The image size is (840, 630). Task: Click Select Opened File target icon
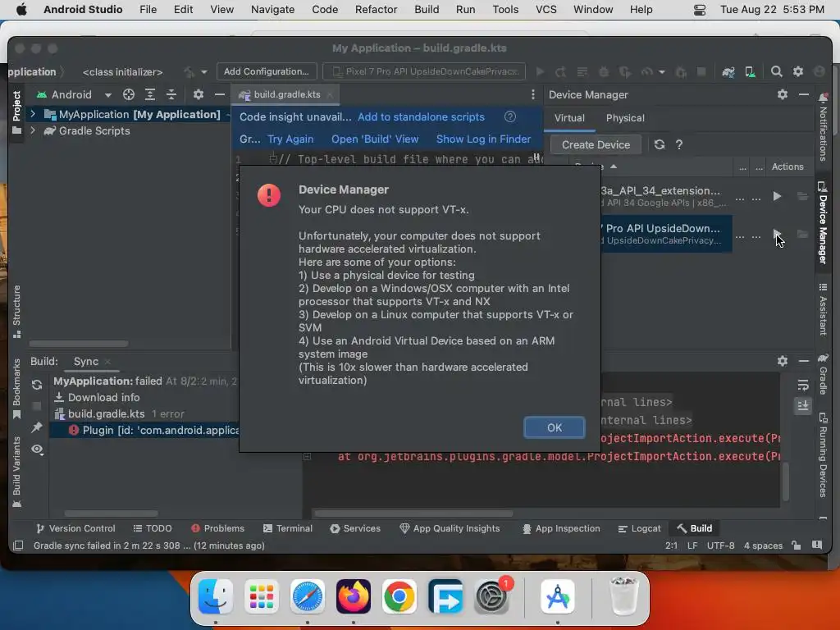click(x=129, y=94)
